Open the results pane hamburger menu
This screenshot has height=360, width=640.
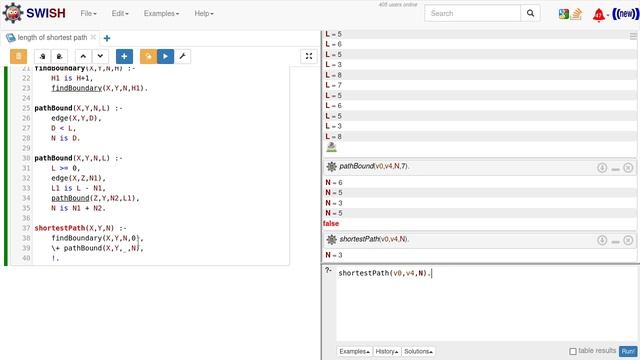[x=633, y=36]
